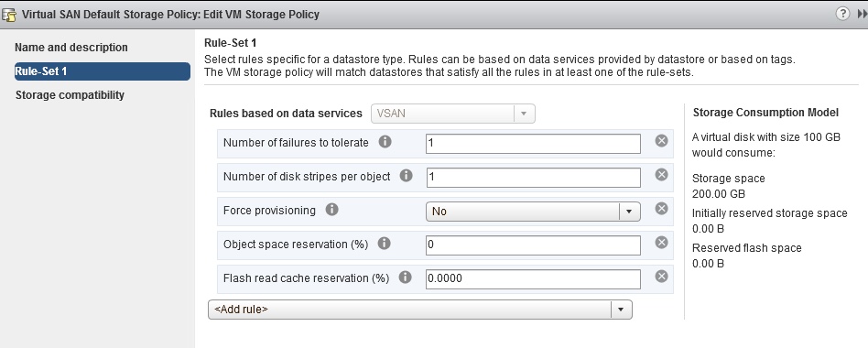The image size is (868, 348).
Task: Remove the Number of disk stripes per object rule
Action: 661,175
